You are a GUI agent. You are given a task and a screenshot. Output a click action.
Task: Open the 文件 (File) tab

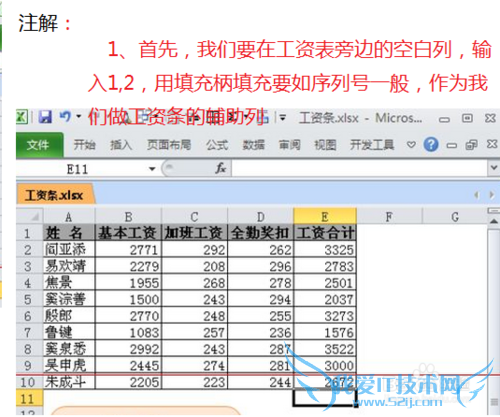tap(39, 145)
